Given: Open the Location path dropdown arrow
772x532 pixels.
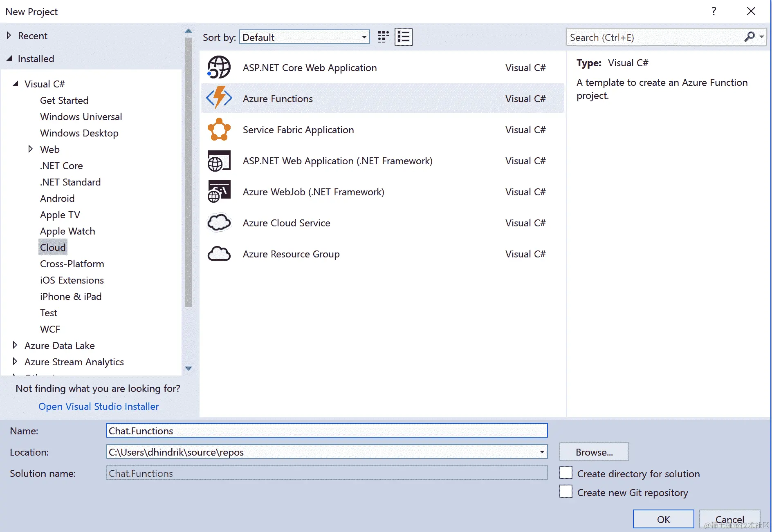Looking at the screenshot, I should click(x=542, y=452).
